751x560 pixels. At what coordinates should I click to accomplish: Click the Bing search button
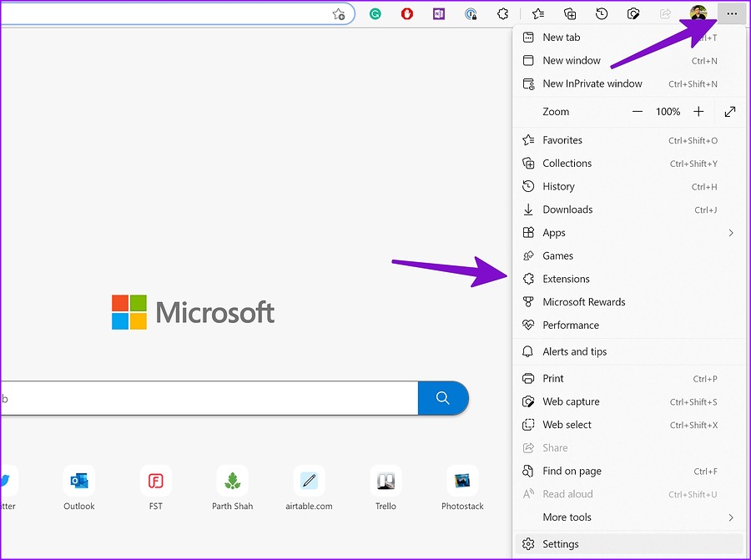click(x=443, y=398)
